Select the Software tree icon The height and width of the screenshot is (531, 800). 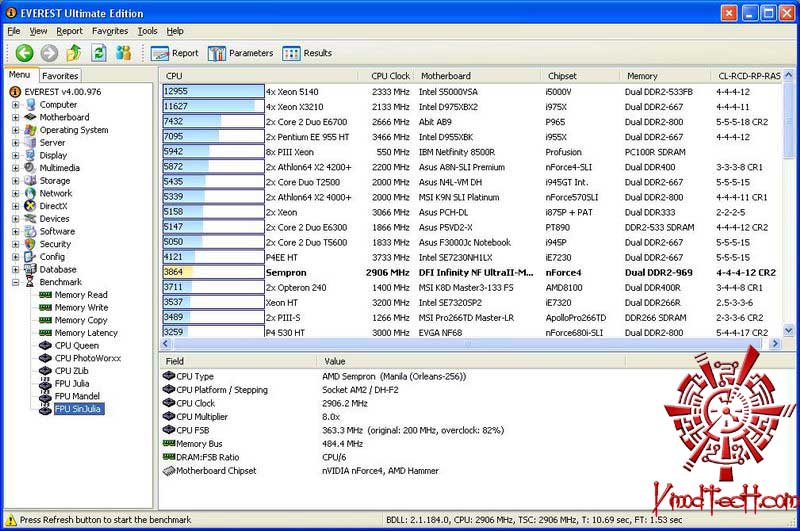(x=31, y=231)
